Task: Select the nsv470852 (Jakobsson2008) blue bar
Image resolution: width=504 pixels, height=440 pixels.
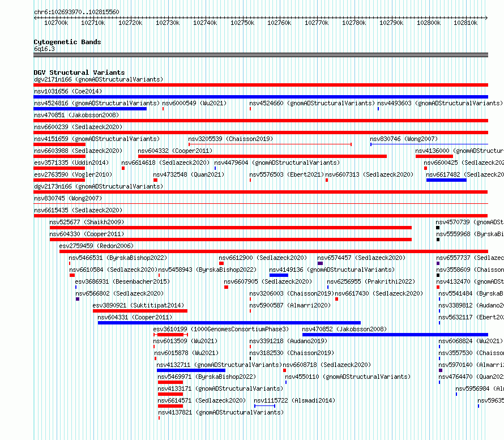Action: (395, 335)
